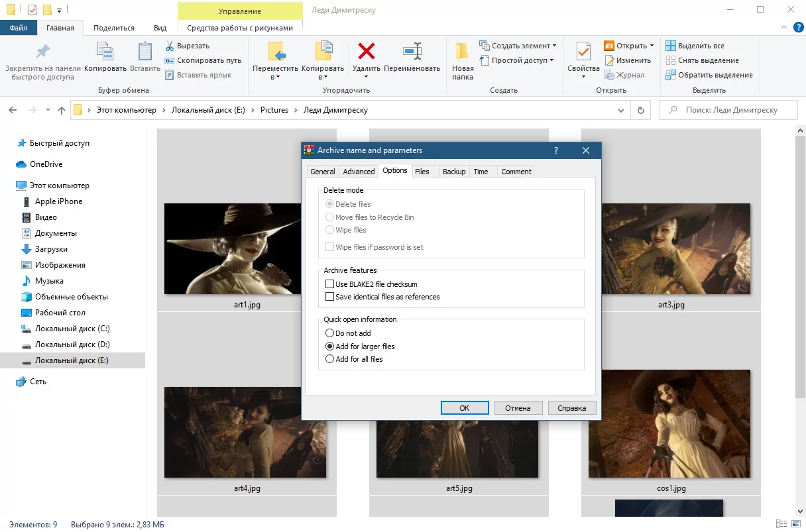The image size is (806, 532).
Task: Open the recent locations dropdown arrow
Action: point(48,110)
